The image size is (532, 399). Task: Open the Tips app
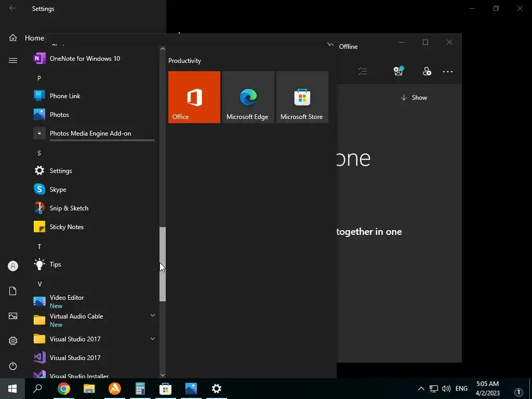[94, 264]
